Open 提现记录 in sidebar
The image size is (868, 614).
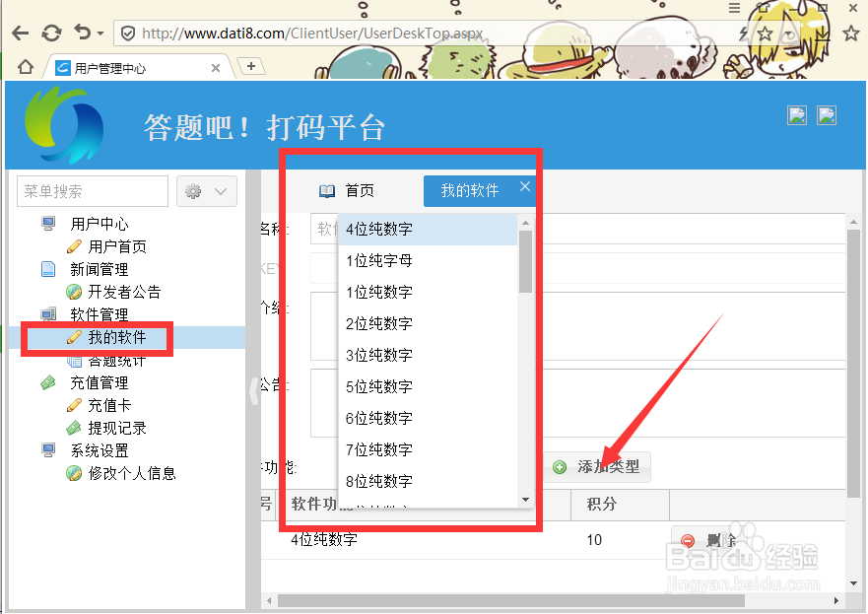[x=117, y=428]
